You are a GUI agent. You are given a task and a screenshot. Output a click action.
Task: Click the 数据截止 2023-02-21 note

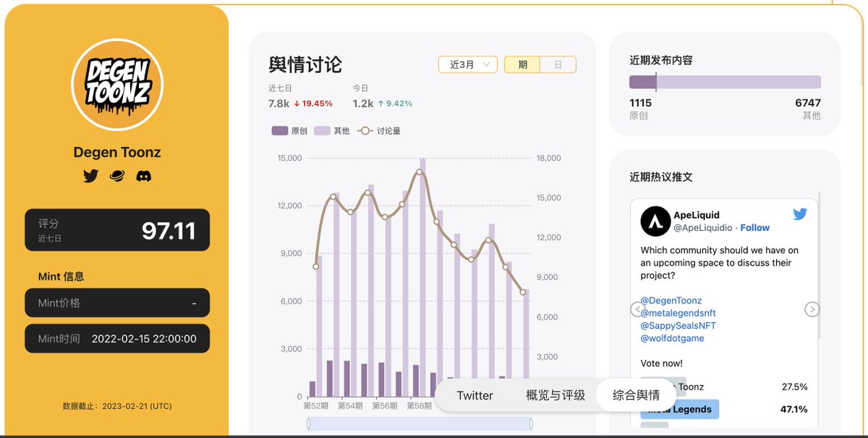click(117, 406)
